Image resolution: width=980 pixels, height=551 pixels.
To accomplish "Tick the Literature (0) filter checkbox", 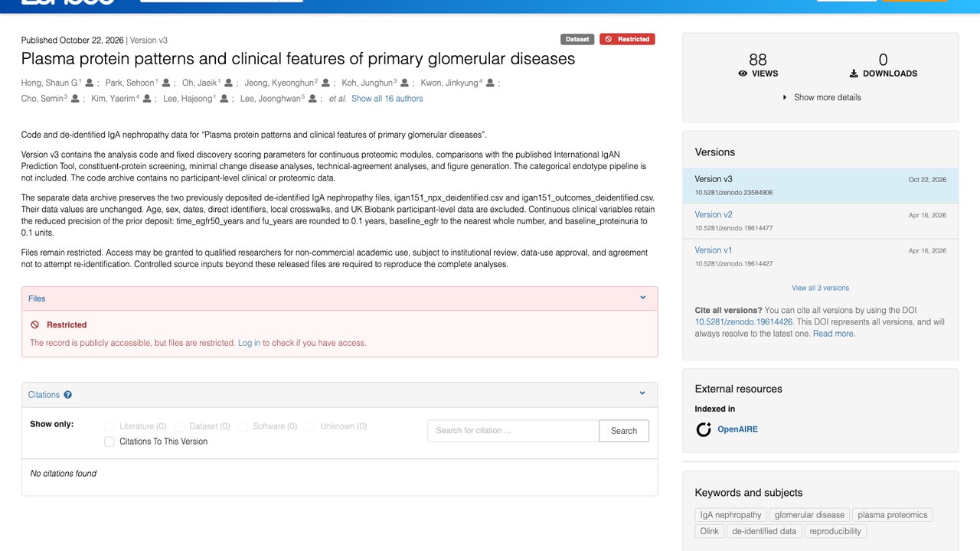I will tap(109, 426).
